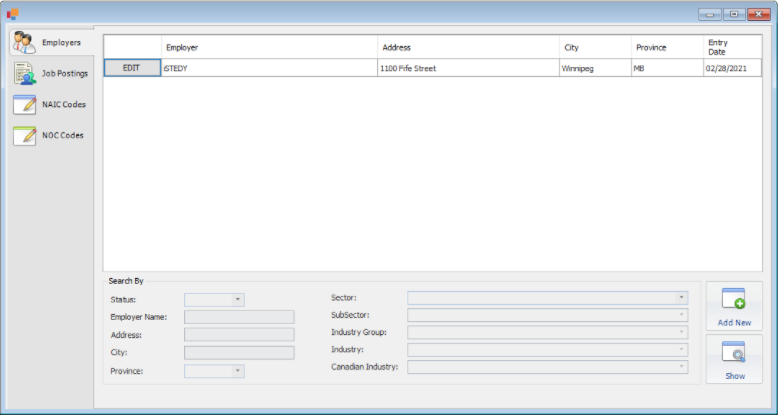Open the Status dropdown

tap(214, 300)
